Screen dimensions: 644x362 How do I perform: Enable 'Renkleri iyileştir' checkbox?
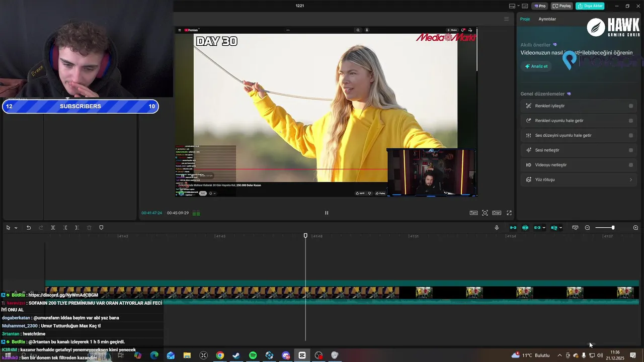(x=631, y=106)
